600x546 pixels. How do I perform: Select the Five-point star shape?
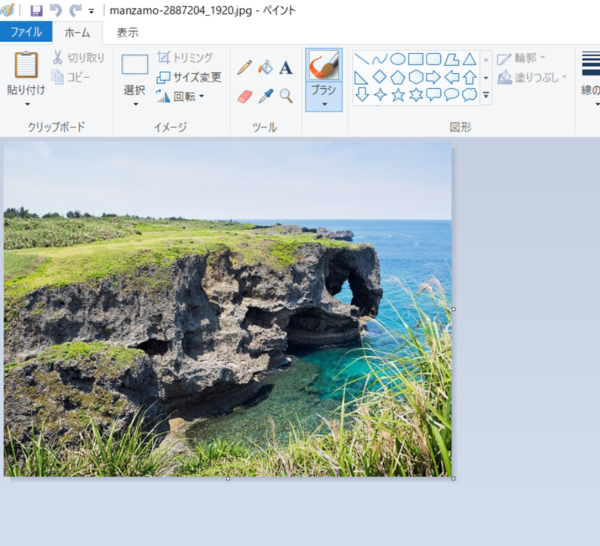coord(398,95)
